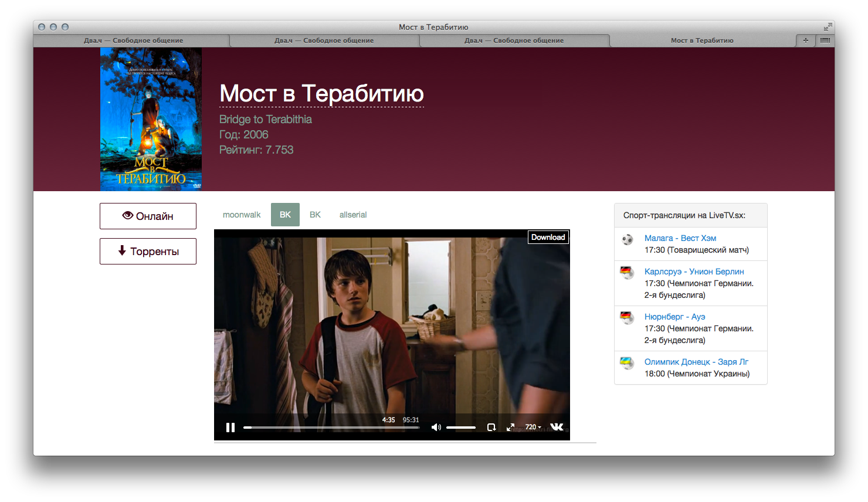Image resolution: width=868 pixels, height=502 pixels.
Task: Select the highlighted ВК source tab
Action: coord(285,215)
